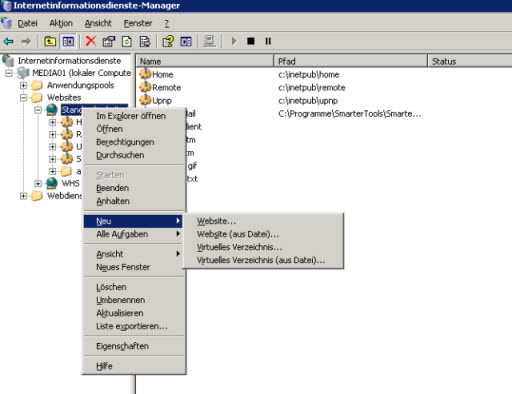
Task: Choose Öffnen in context menu
Action: [x=133, y=129]
